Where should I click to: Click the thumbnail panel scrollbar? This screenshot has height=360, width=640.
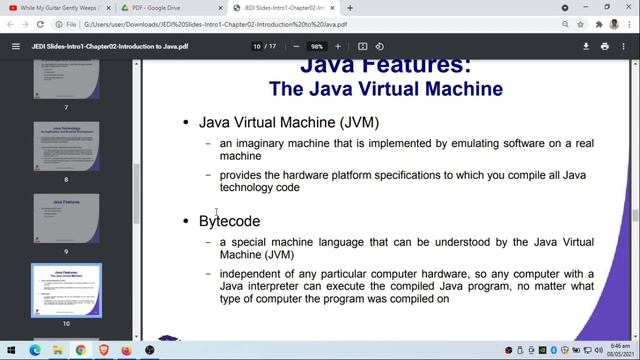click(x=136, y=194)
